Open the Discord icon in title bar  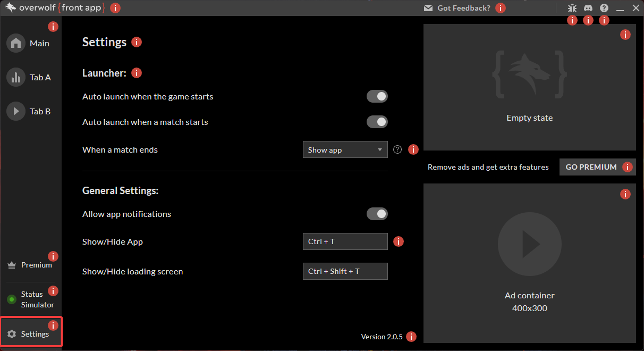click(588, 8)
